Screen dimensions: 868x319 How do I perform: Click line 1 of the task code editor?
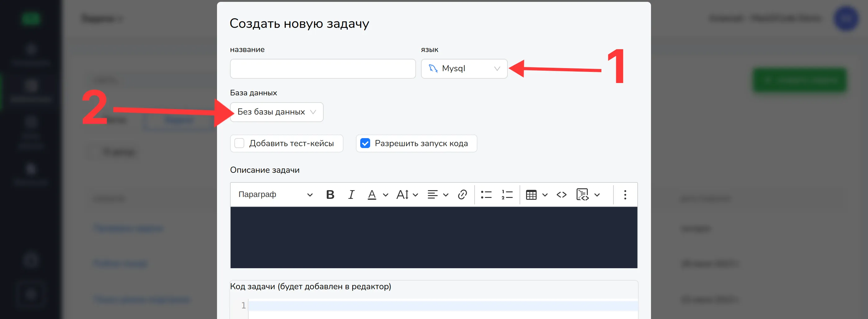click(443, 306)
